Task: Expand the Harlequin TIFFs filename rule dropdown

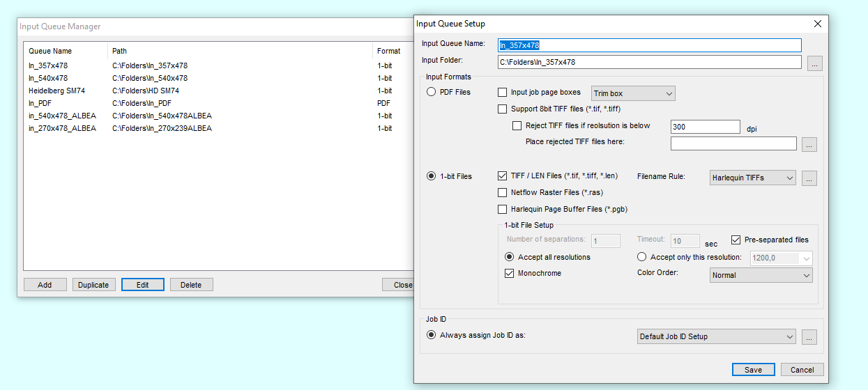Action: click(752, 178)
